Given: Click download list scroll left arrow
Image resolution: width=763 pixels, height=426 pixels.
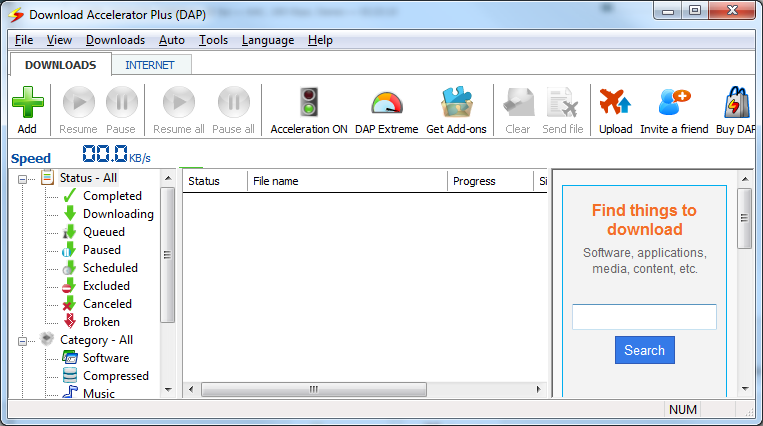Looking at the screenshot, I should [x=191, y=389].
